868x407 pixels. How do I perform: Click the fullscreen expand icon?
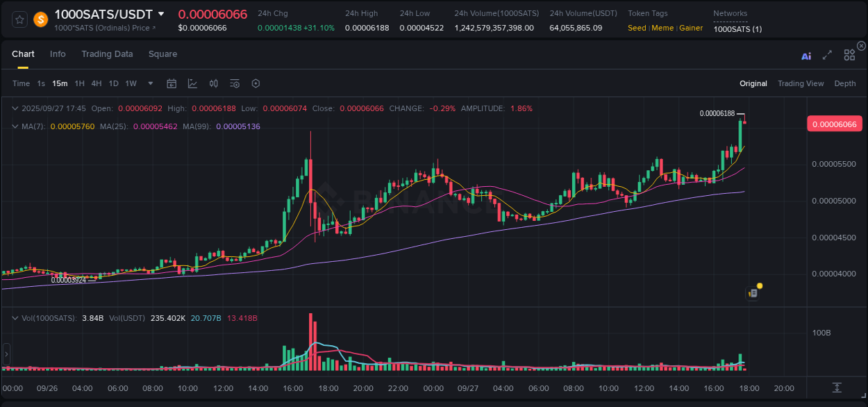click(826, 55)
